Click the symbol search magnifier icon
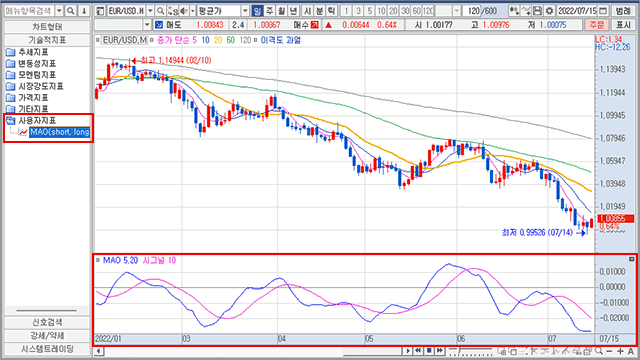Image resolution: width=640 pixels, height=360 pixels. pos(160,11)
